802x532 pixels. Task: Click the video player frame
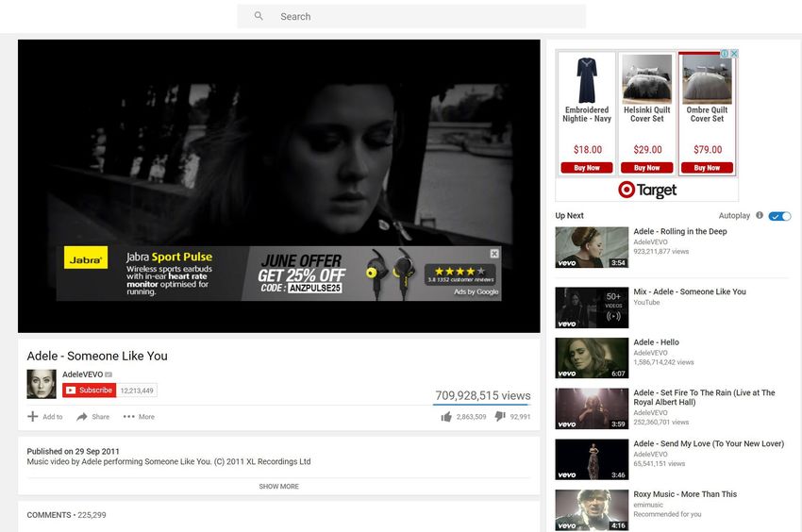tap(278, 186)
